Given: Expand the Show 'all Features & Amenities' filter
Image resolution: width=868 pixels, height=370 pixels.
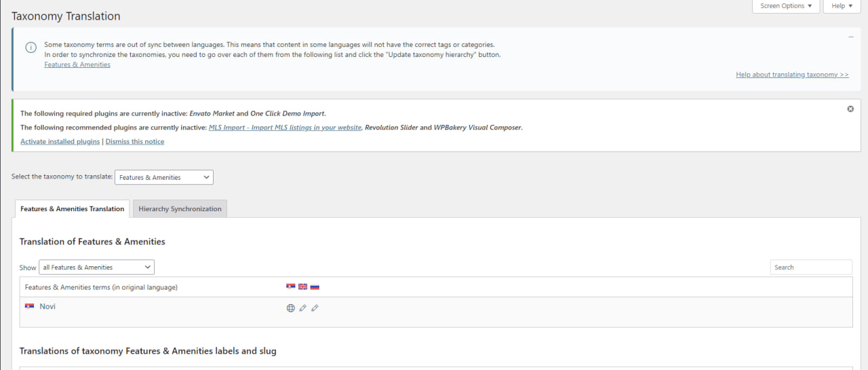Looking at the screenshot, I should pyautogui.click(x=96, y=267).
